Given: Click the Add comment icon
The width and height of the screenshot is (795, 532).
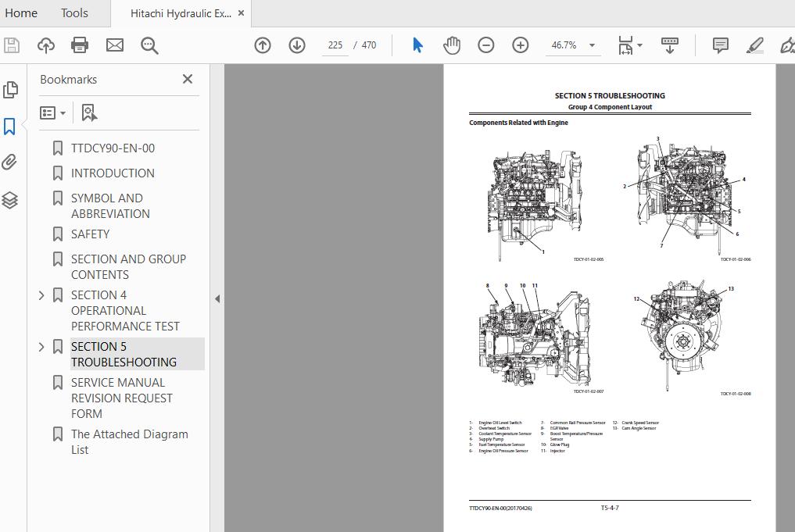Looking at the screenshot, I should (x=720, y=45).
